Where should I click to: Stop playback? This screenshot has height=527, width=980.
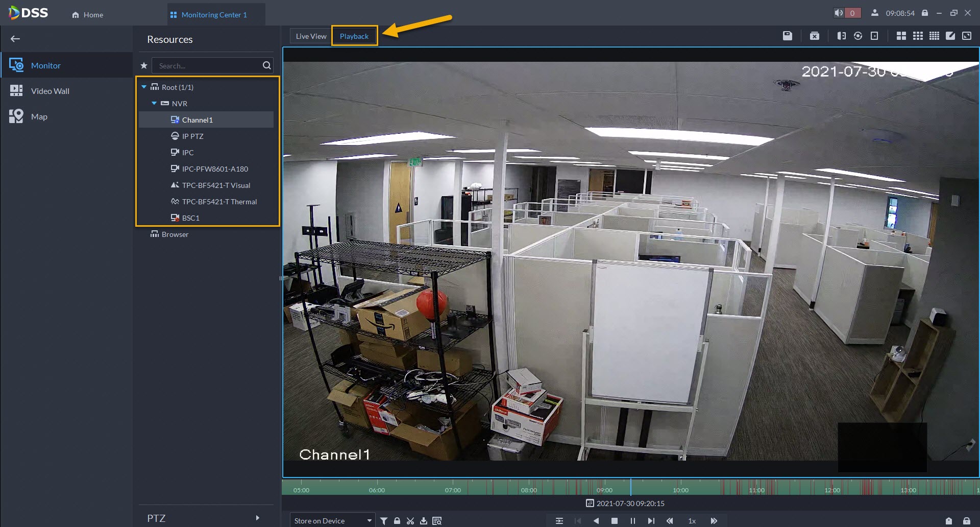point(615,521)
